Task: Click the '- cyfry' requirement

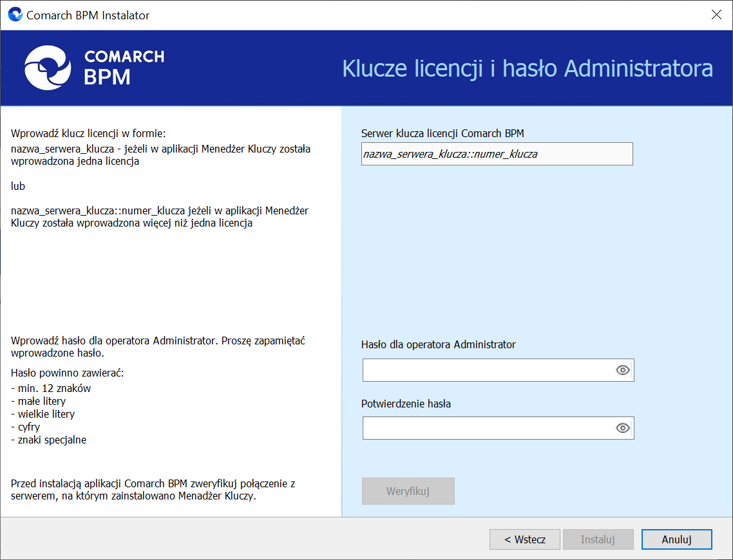Action: 25,427
